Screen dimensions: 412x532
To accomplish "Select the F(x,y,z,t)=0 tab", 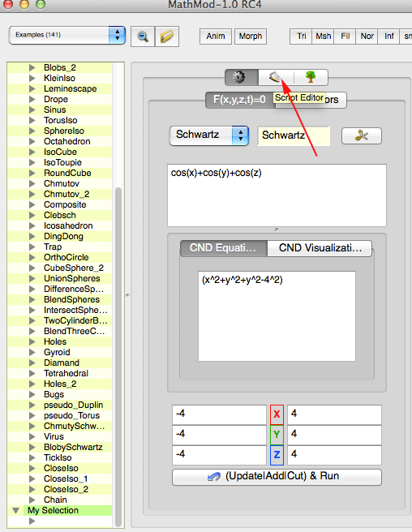I will [239, 100].
